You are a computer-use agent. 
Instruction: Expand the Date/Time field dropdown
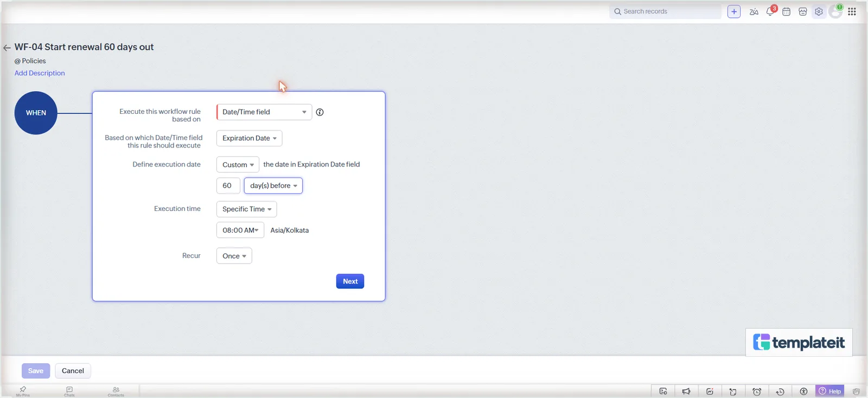(x=264, y=112)
